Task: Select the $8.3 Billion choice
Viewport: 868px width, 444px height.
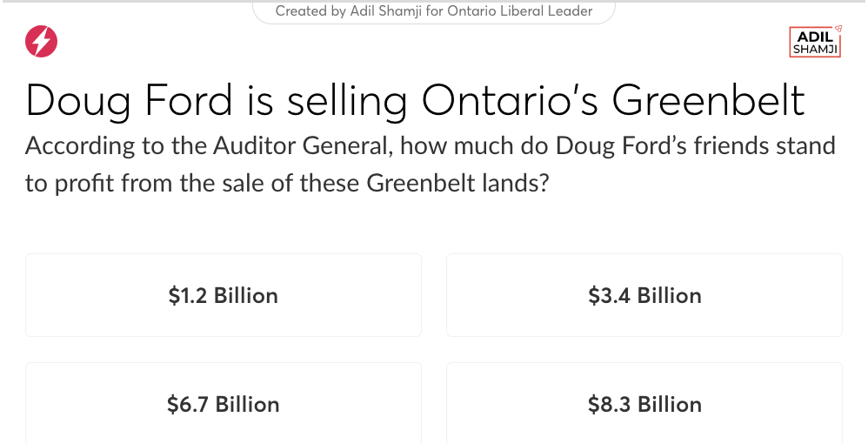Action: 644,404
